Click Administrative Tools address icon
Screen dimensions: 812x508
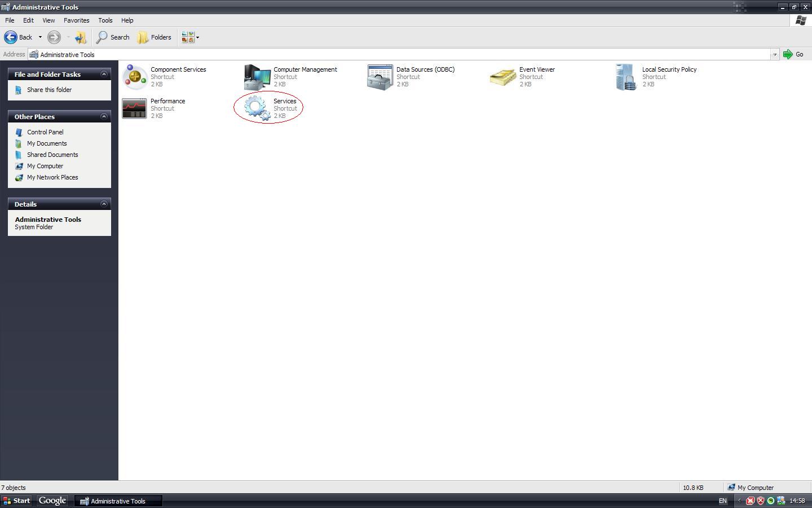coord(34,55)
